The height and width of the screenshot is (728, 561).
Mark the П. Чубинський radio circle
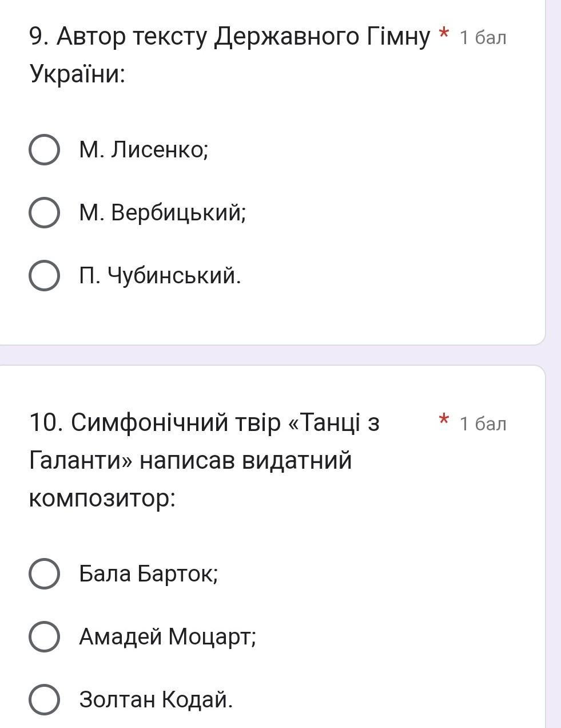click(44, 276)
